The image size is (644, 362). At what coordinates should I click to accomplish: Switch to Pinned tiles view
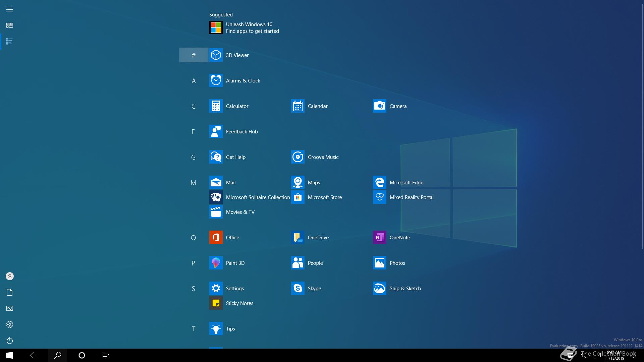click(10, 25)
